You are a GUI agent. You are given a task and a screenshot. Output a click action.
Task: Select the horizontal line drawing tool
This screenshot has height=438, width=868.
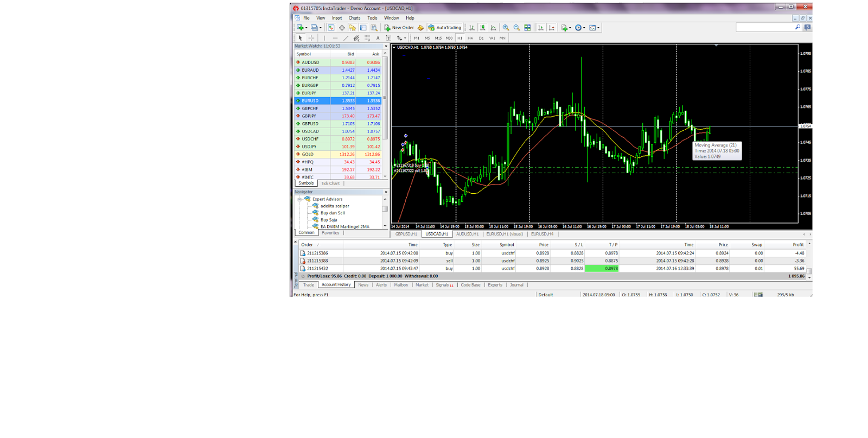[335, 38]
